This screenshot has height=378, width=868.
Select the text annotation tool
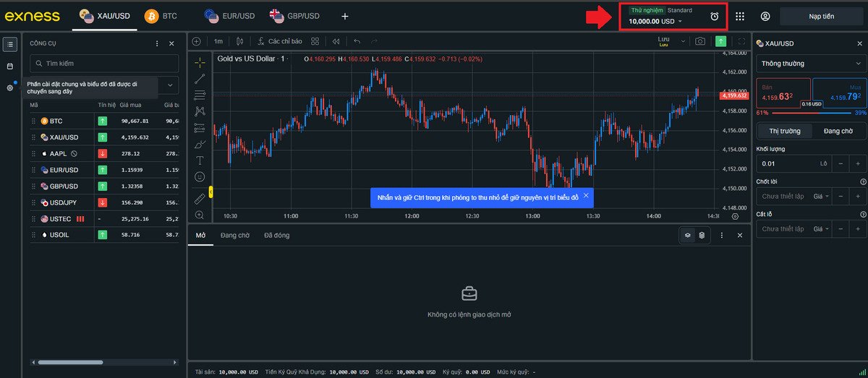(x=200, y=160)
